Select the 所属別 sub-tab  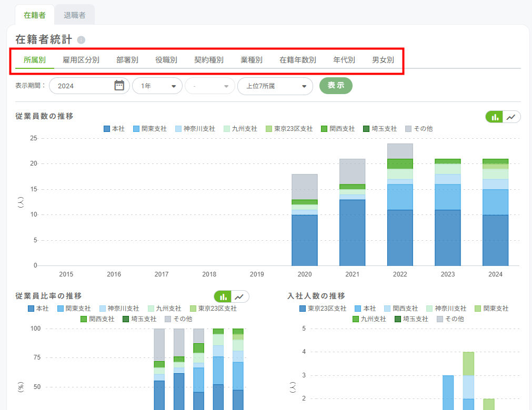(x=35, y=60)
